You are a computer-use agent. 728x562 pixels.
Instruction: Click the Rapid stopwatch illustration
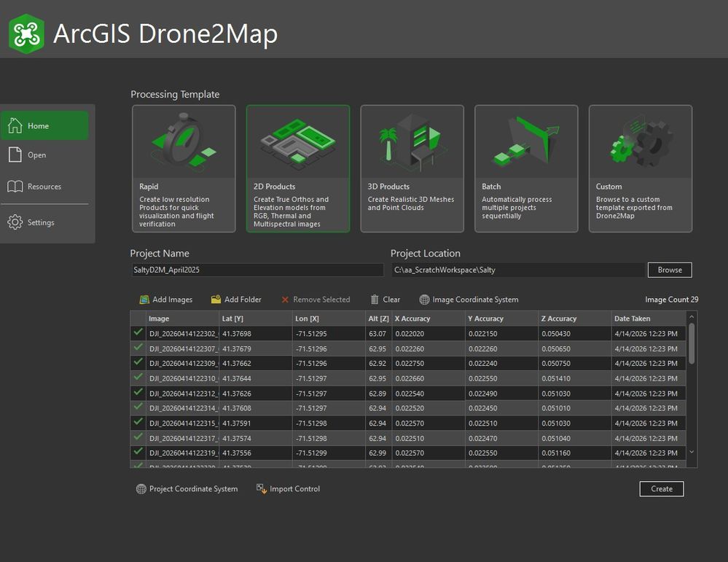[184, 141]
